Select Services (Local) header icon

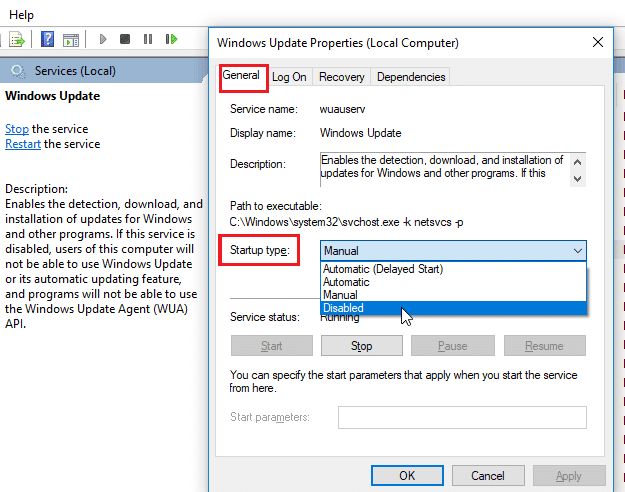coord(18,71)
